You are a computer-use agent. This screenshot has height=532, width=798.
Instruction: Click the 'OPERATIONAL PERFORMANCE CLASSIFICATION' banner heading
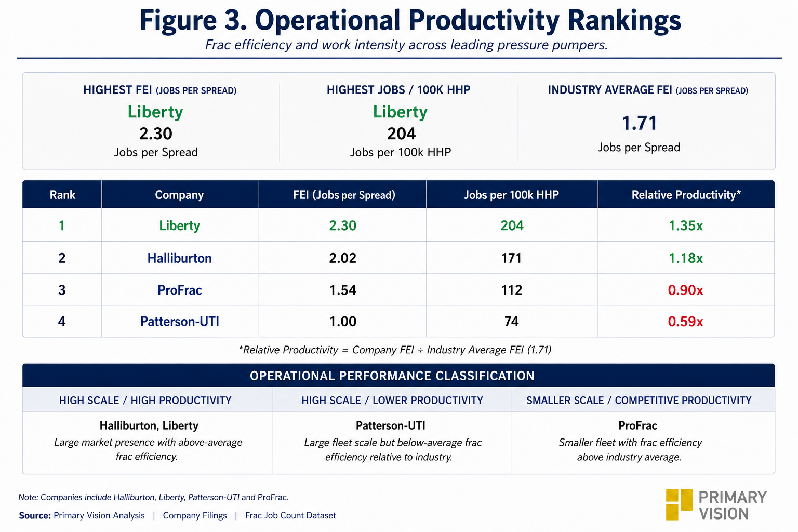[x=392, y=376]
